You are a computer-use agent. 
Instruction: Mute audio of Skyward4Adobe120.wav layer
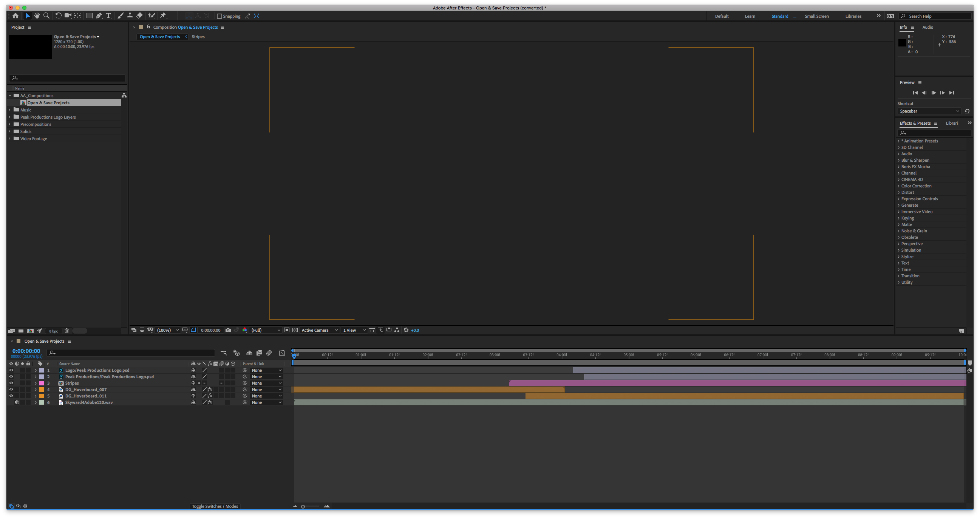point(17,402)
